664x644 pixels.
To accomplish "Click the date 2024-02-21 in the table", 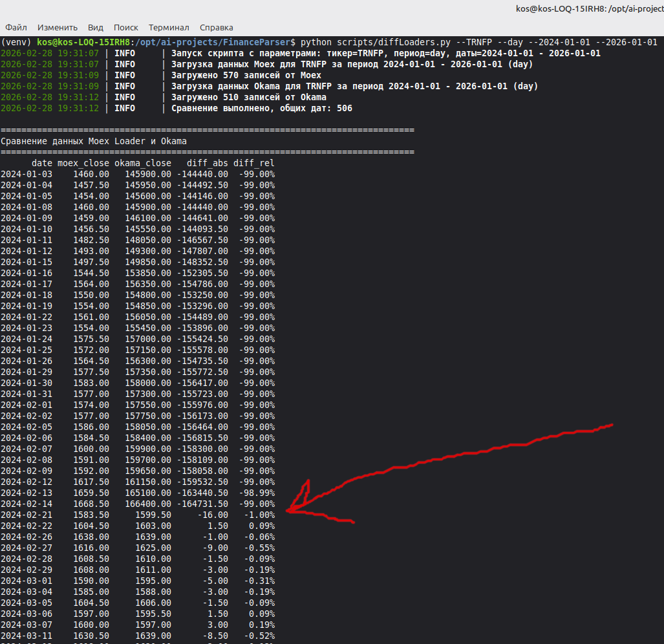I will coord(27,515).
